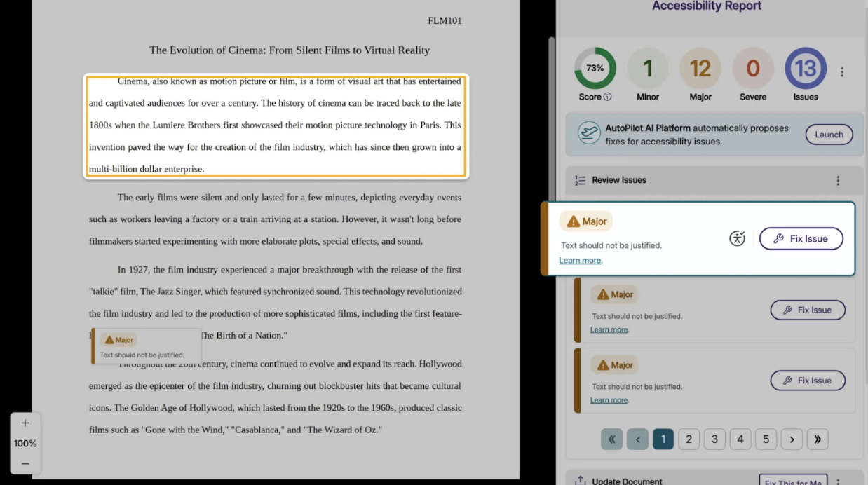Click the Fix This for Me button
The height and width of the screenshot is (485, 868).
793,481
